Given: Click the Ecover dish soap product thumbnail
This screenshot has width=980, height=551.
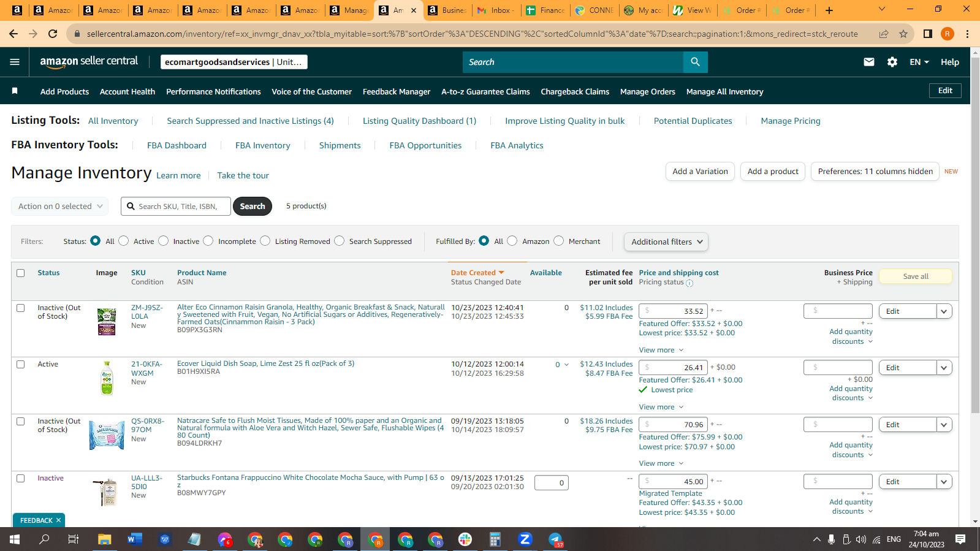Looking at the screenshot, I should [107, 378].
